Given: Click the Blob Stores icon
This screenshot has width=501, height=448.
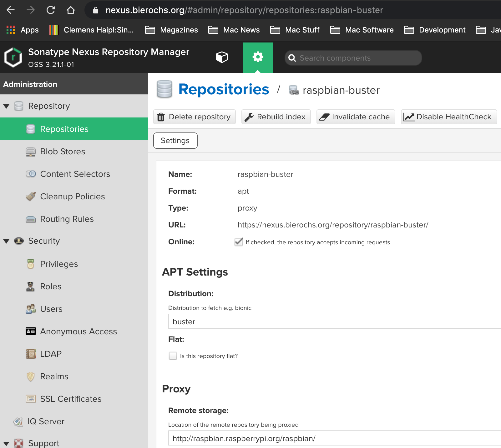Looking at the screenshot, I should (31, 152).
